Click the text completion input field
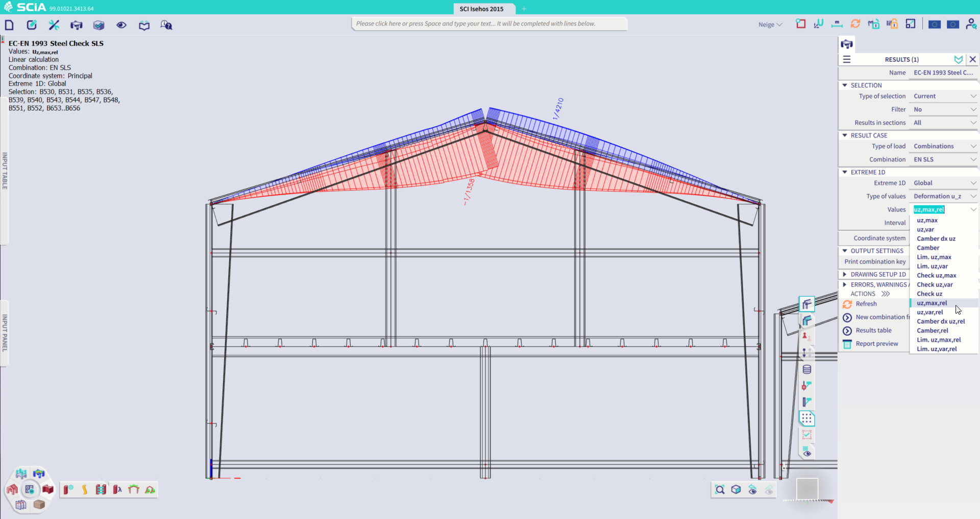This screenshot has height=519, width=980. coord(488,23)
